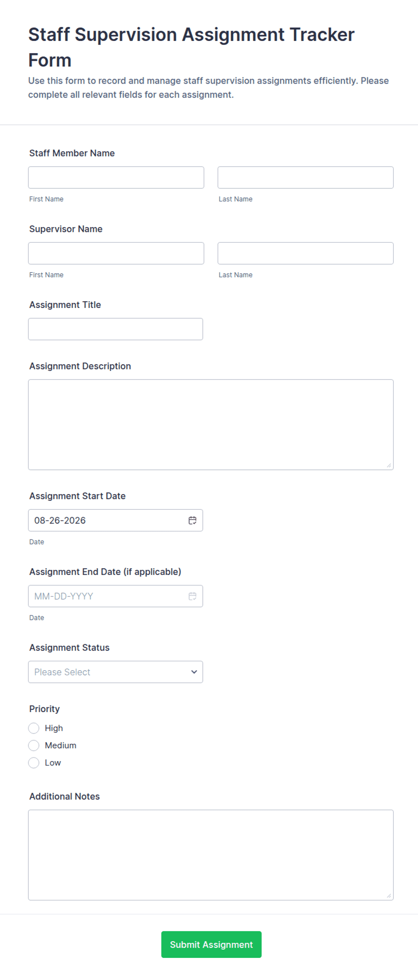Open the End Date calendar picker icon
Image resolution: width=418 pixels, height=980 pixels.
pos(192,596)
